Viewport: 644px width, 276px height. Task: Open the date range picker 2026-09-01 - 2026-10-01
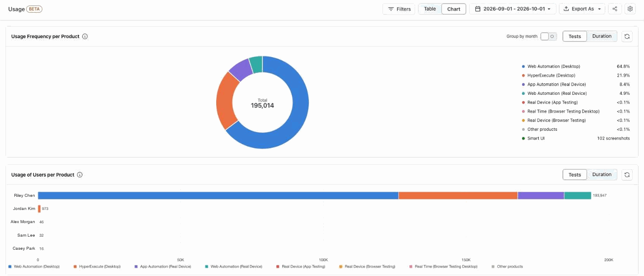(x=512, y=9)
